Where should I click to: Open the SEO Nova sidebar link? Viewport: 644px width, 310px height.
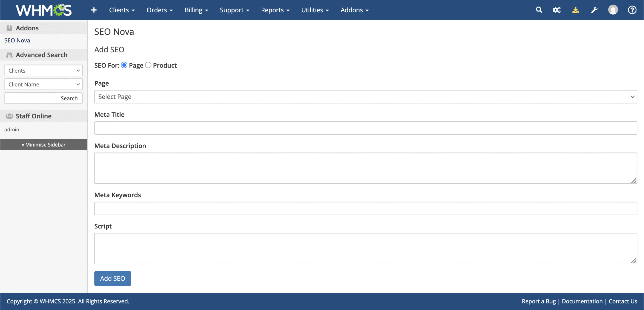[x=17, y=40]
